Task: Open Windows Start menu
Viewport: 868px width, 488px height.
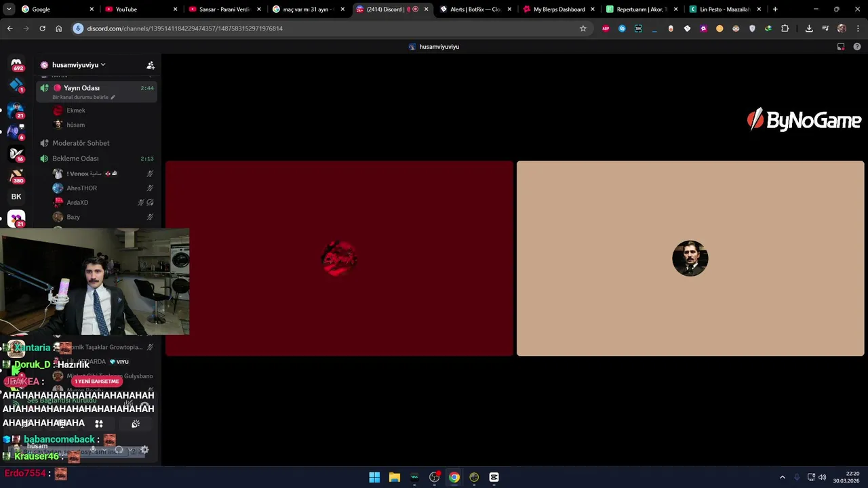Action: click(x=374, y=477)
